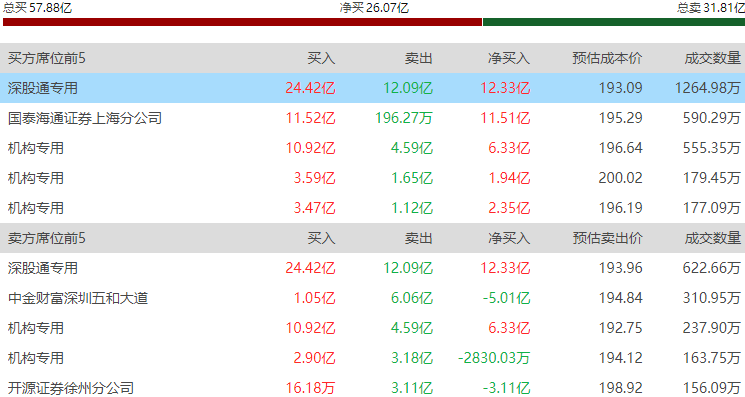This screenshot has height=397, width=745.
Task: Click the net buy value 1.94亿
Action: pos(509,178)
